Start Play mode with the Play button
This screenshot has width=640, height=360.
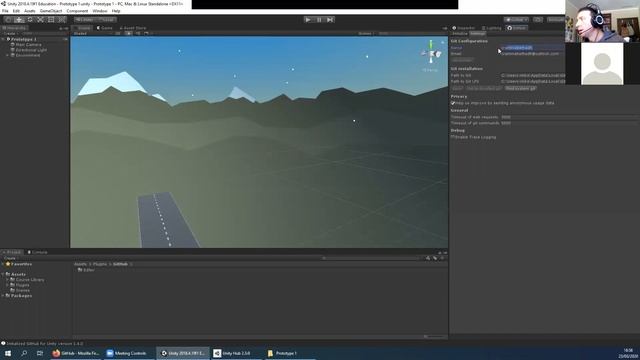point(308,20)
